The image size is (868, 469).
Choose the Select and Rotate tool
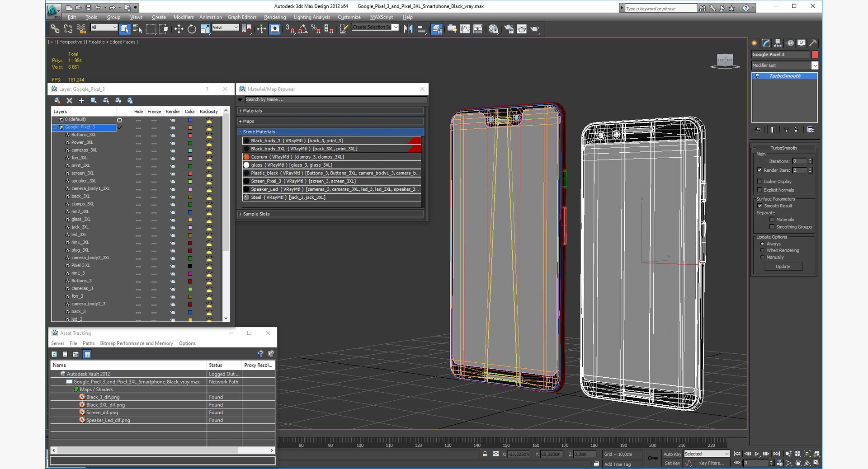coord(192,29)
